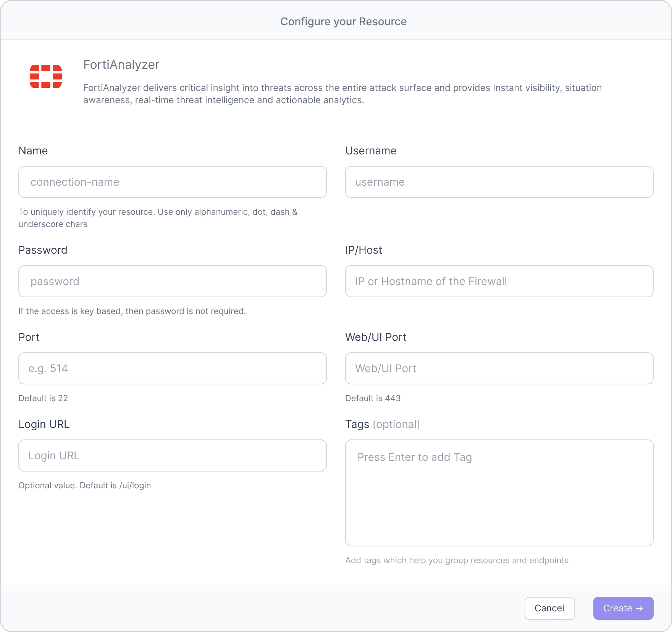
Task: Click the 'Configure your Resource' title
Action: tap(344, 21)
